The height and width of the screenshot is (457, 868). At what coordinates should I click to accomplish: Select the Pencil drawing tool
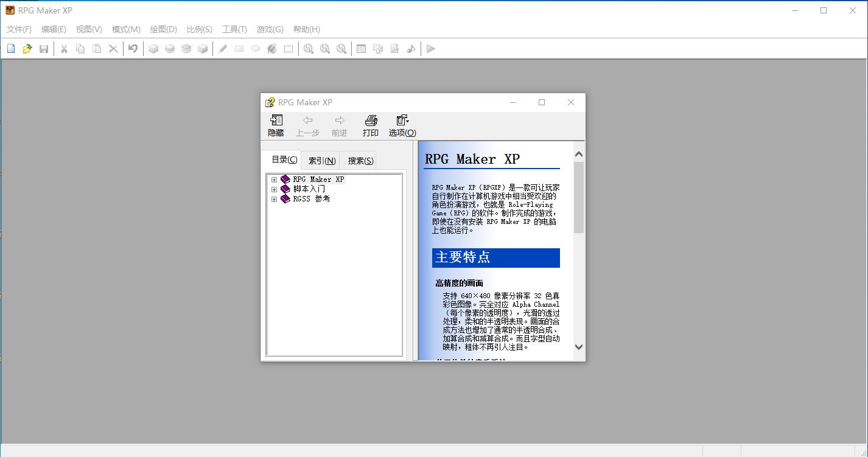click(223, 49)
